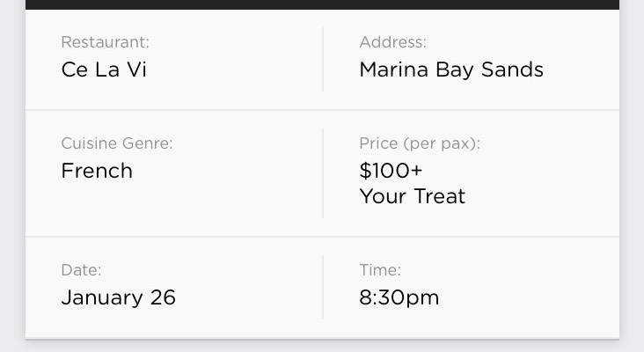Click the Time field label
This screenshot has height=352, width=644.
379,270
